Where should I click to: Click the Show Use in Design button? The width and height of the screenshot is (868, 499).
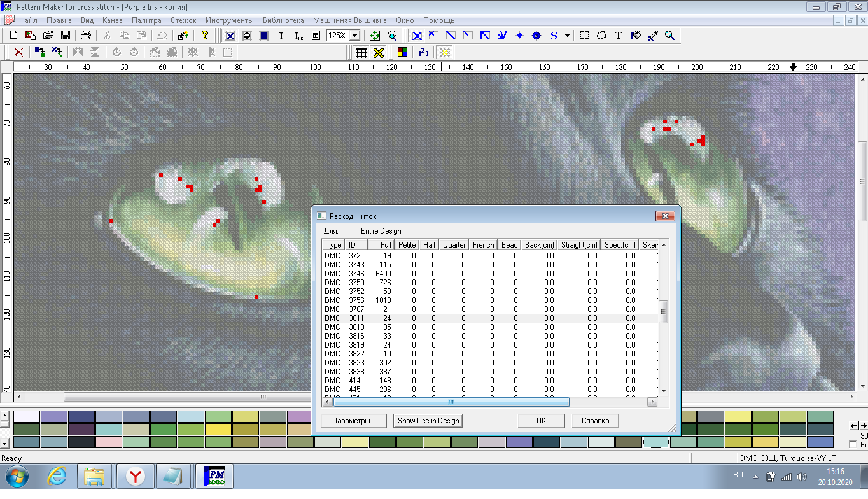pyautogui.click(x=428, y=421)
